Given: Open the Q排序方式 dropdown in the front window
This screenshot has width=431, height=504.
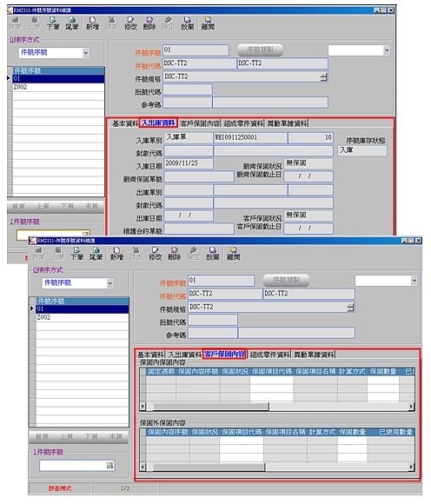Looking at the screenshot, I should (109, 283).
